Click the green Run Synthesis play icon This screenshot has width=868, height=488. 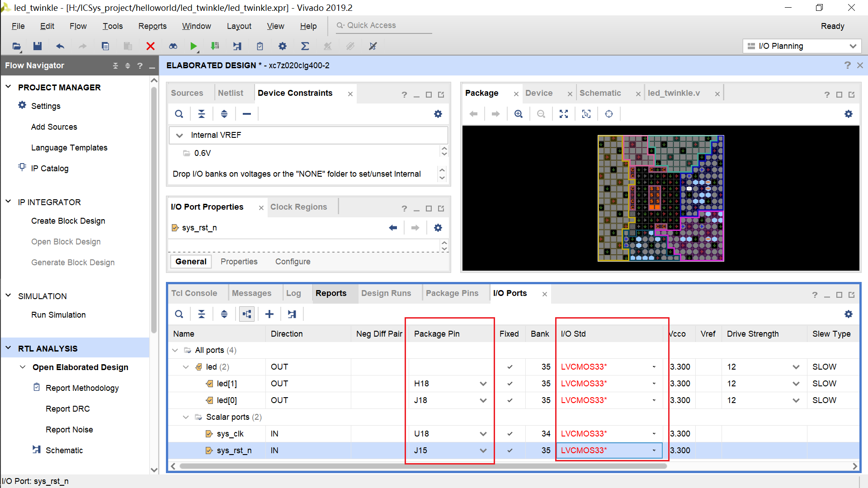point(193,46)
